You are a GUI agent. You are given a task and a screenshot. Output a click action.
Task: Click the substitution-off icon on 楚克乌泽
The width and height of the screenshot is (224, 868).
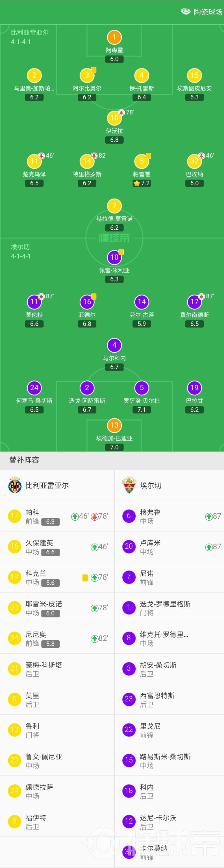coord(41,156)
